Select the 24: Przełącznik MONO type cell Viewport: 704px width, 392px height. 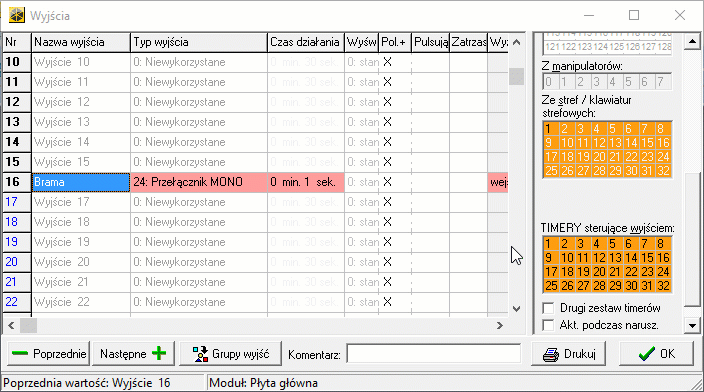(199, 182)
